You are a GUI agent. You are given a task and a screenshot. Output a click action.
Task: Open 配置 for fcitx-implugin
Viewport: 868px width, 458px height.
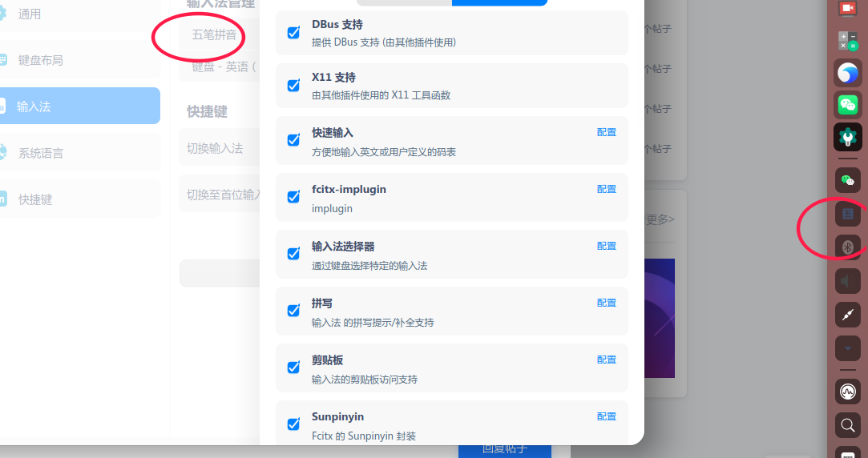[x=607, y=189]
